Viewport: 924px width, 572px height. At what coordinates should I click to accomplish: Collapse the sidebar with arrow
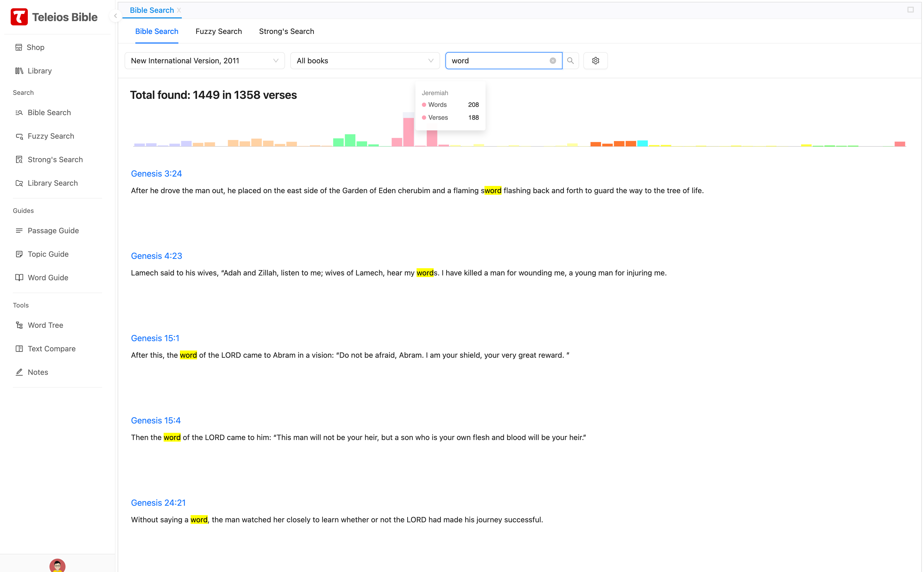click(x=115, y=16)
